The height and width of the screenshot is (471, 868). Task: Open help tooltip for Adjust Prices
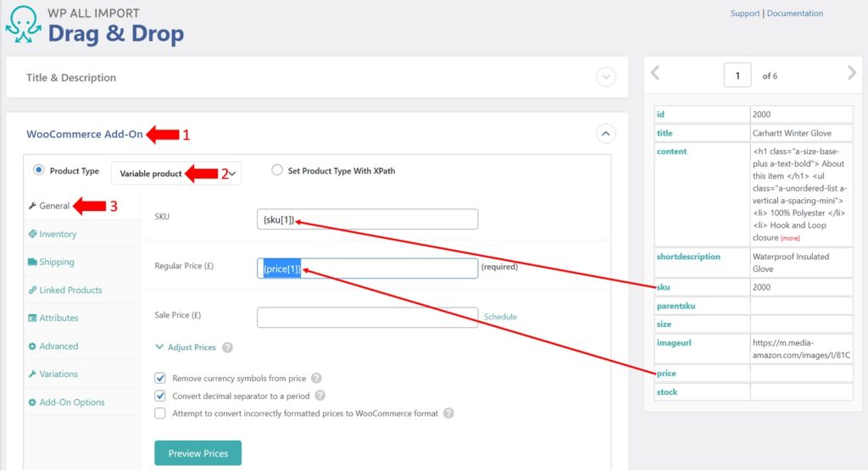[x=227, y=347]
